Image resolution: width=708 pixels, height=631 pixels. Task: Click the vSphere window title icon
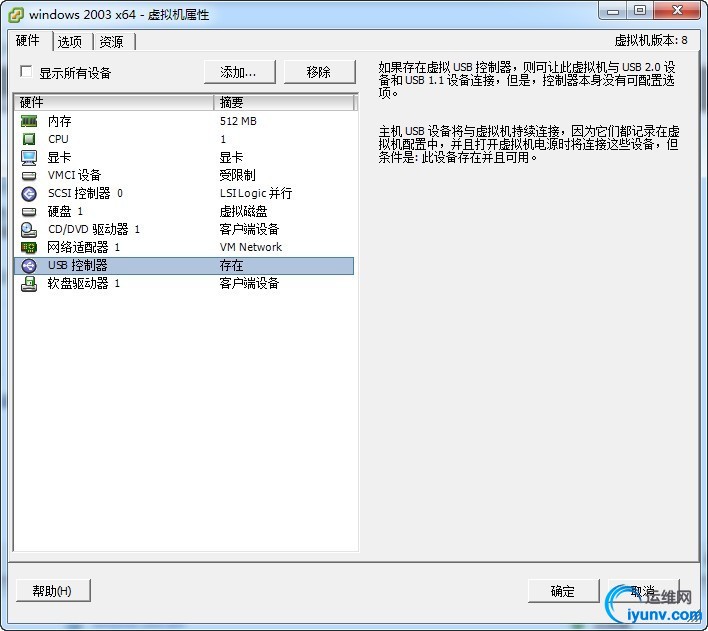point(16,14)
